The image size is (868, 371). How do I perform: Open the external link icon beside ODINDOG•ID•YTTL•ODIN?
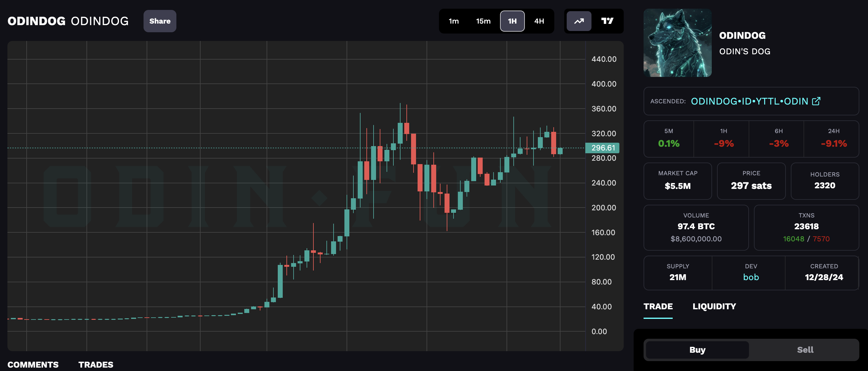[816, 101]
